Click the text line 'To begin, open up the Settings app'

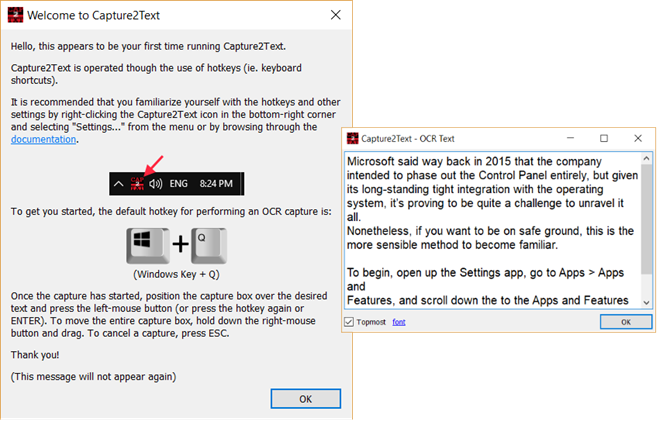(485, 273)
